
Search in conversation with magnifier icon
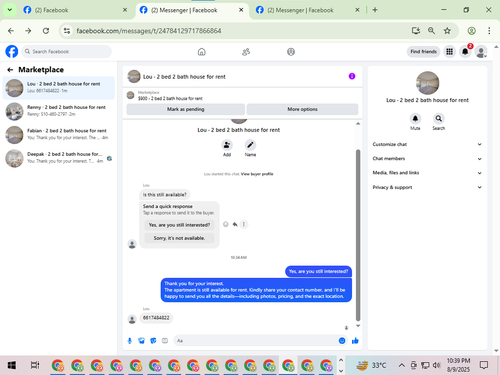(x=439, y=119)
